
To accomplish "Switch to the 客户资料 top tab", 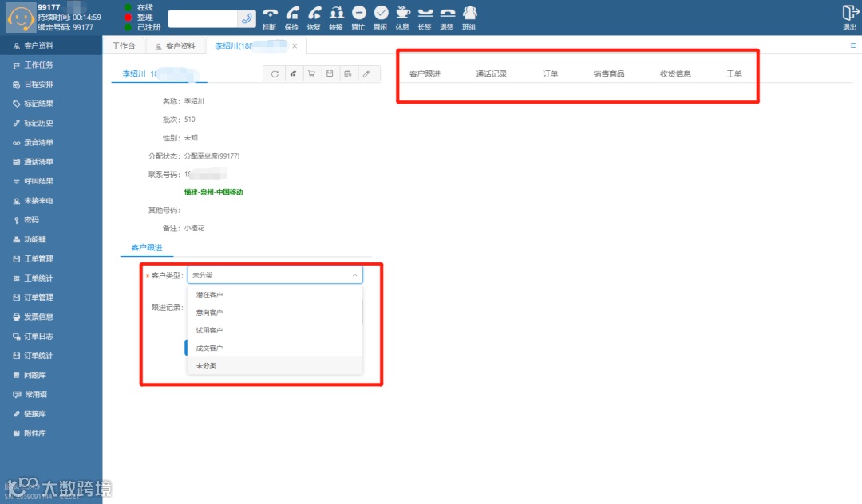I will click(176, 46).
